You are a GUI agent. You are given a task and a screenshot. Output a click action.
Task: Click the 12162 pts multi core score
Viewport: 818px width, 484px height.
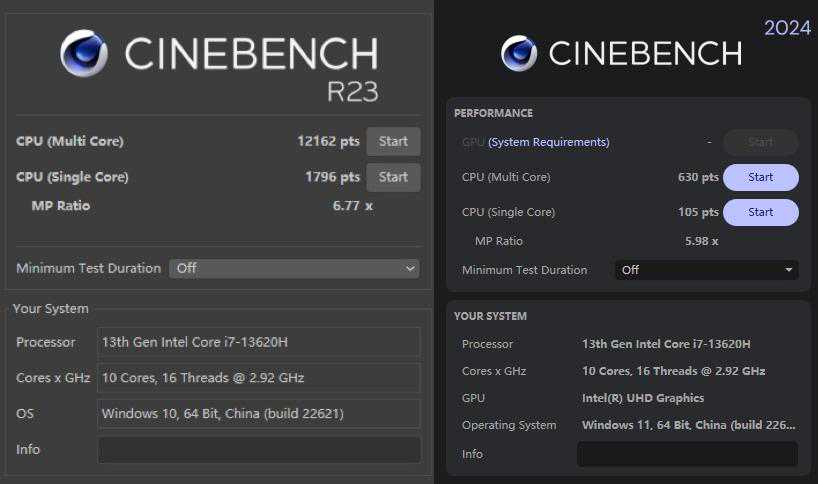tap(328, 141)
